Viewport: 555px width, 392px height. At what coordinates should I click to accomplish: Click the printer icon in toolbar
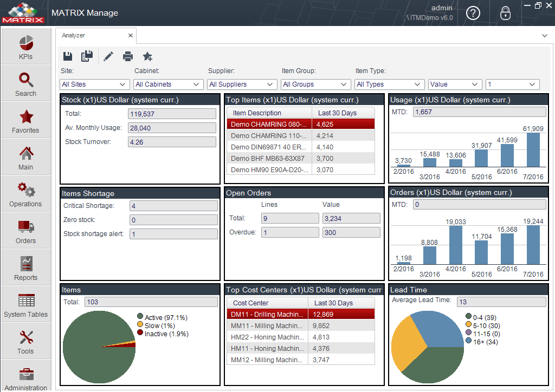(128, 56)
